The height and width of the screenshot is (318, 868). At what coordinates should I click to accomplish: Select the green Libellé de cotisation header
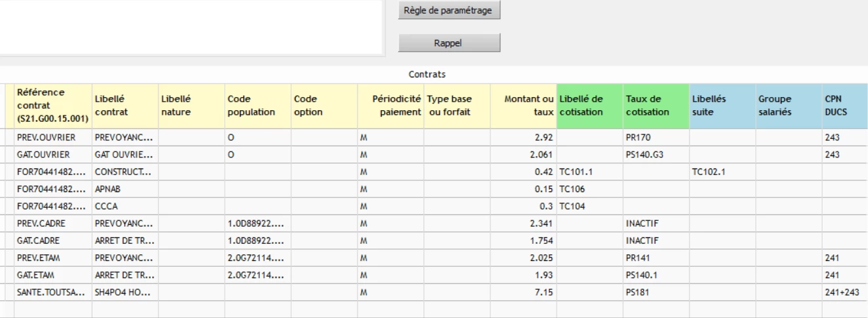(x=589, y=106)
